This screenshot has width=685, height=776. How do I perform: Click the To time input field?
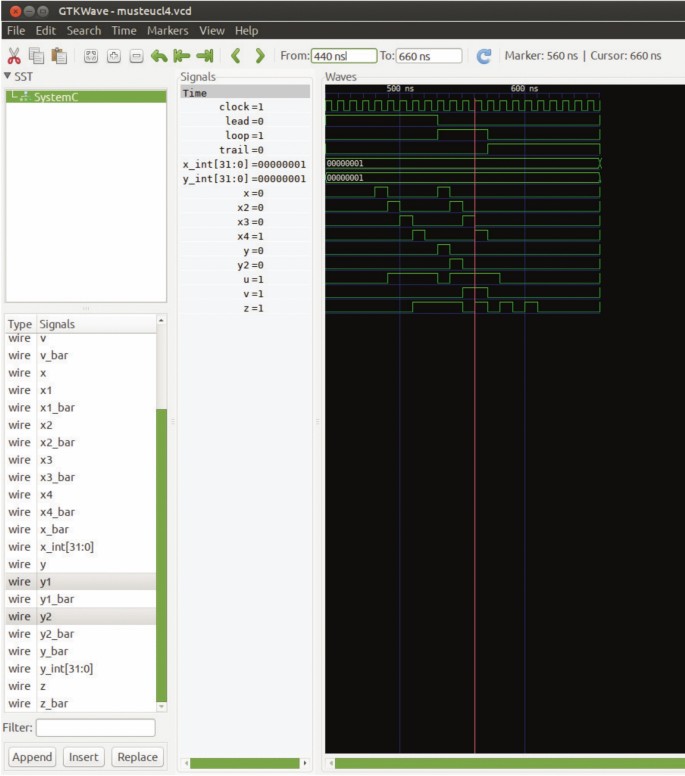click(x=430, y=56)
